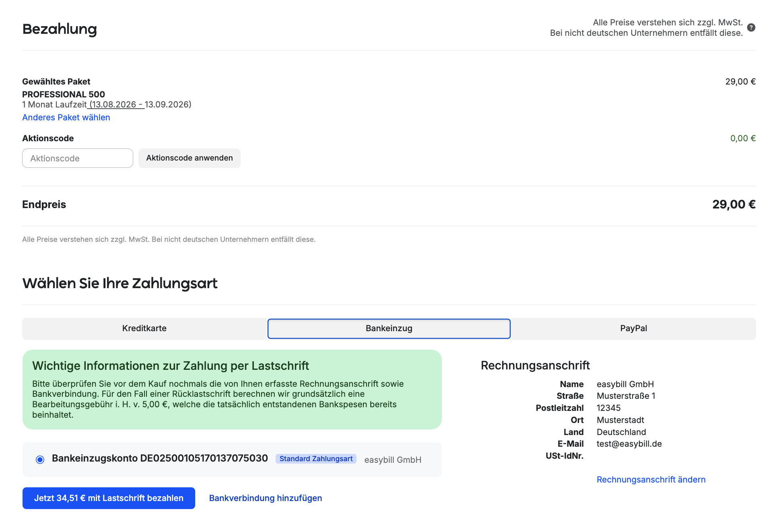Switch to the Kreditkarte payment tab
Viewport: 775px width, 532px height.
tap(144, 328)
